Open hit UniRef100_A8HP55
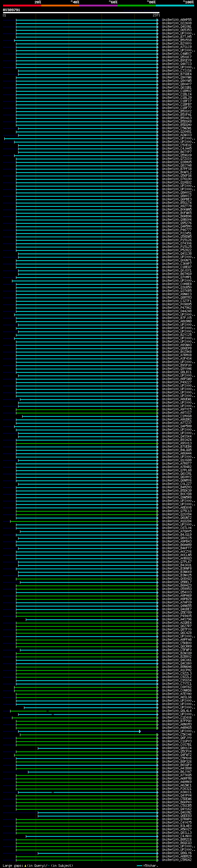197x868 pixels. [x=177, y=20]
